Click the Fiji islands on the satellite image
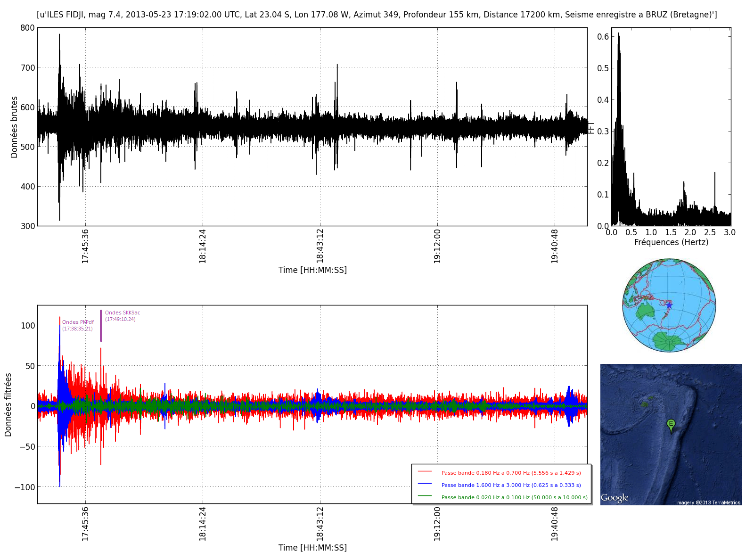Screen dimensions: 754x560 646,402
